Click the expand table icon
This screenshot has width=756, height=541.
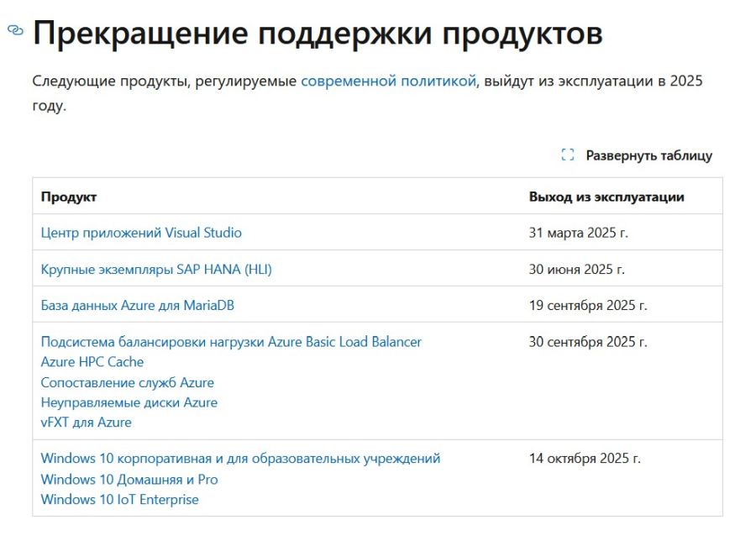click(x=567, y=155)
